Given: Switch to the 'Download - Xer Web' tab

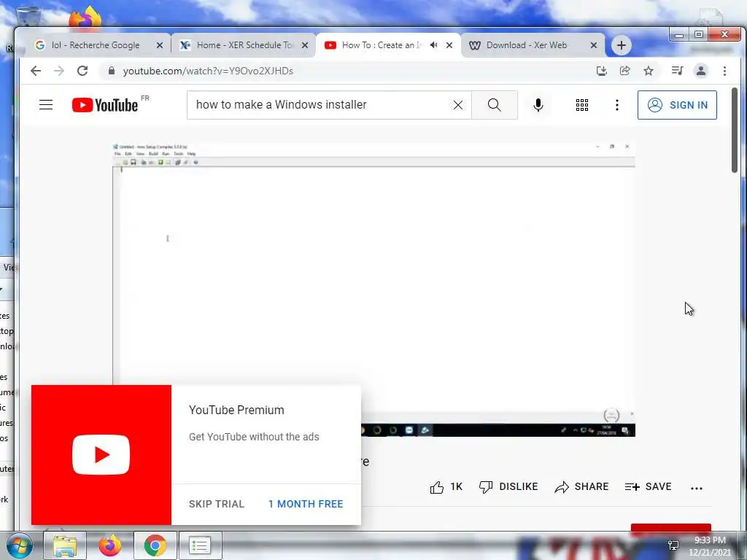Looking at the screenshot, I should tap(527, 45).
